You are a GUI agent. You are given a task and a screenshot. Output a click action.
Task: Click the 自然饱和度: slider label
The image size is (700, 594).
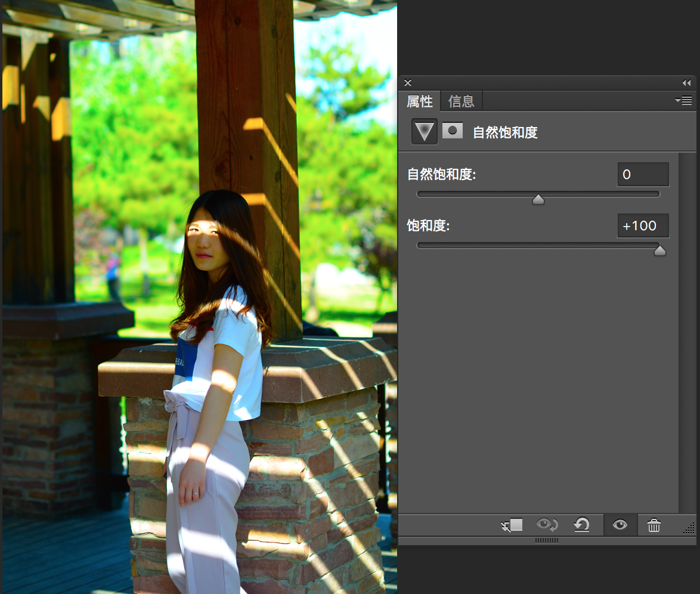(441, 174)
